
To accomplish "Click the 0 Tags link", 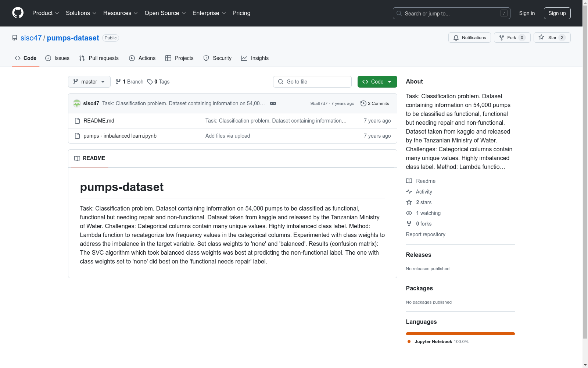I will tap(158, 82).
